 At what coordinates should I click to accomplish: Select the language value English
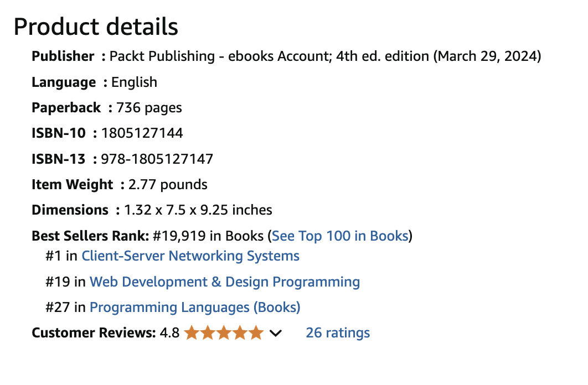(x=134, y=82)
